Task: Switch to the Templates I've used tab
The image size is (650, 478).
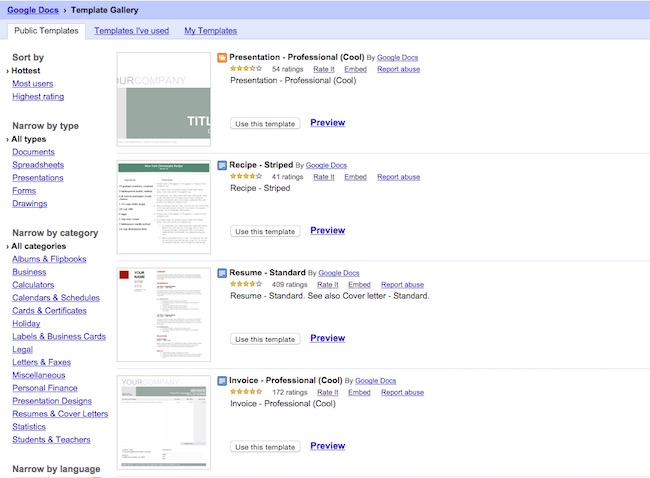Action: [x=131, y=31]
